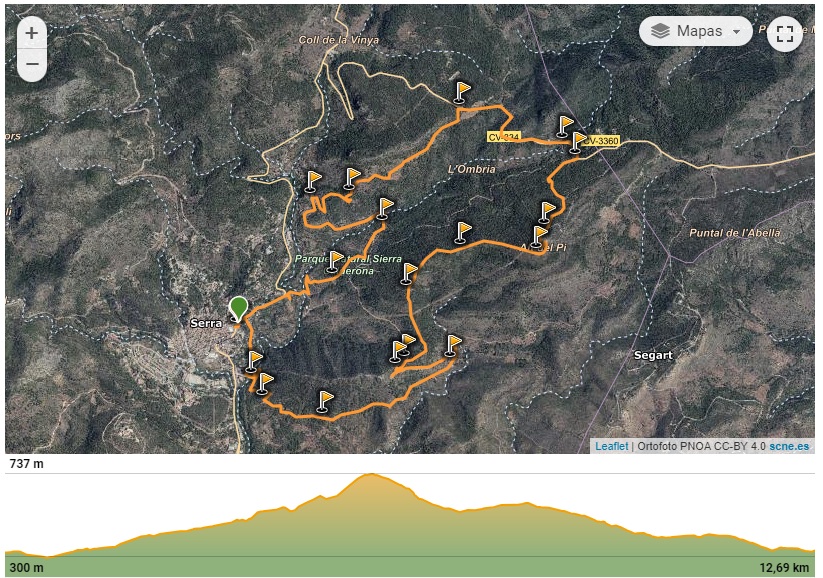Click the layers stack icon beside Mapas

pos(660,31)
